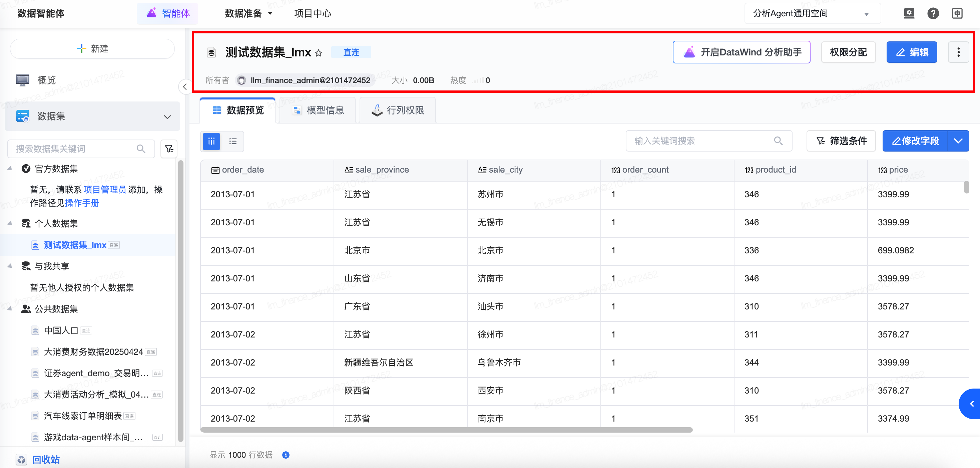Click the blue 编辑 edit button
980x468 pixels.
[912, 52]
